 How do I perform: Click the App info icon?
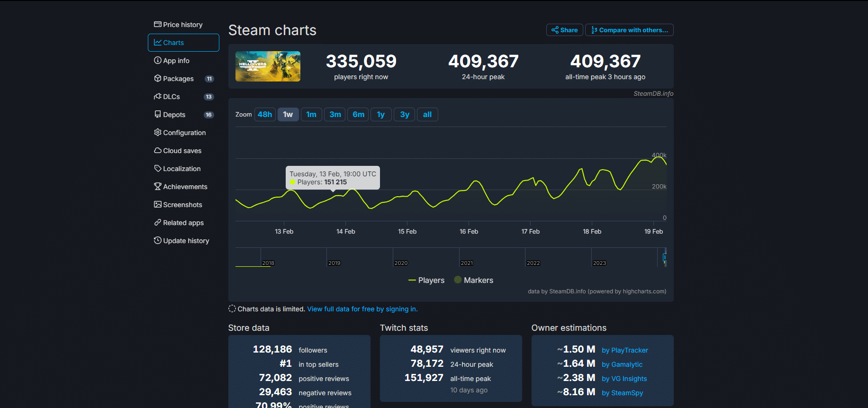pyautogui.click(x=157, y=60)
